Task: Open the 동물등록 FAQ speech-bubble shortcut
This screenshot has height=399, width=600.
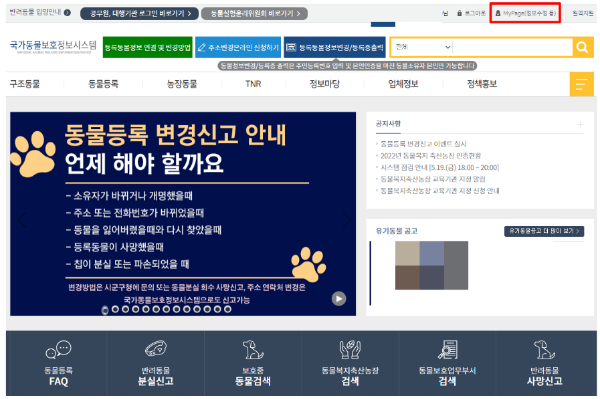Action: point(58,363)
